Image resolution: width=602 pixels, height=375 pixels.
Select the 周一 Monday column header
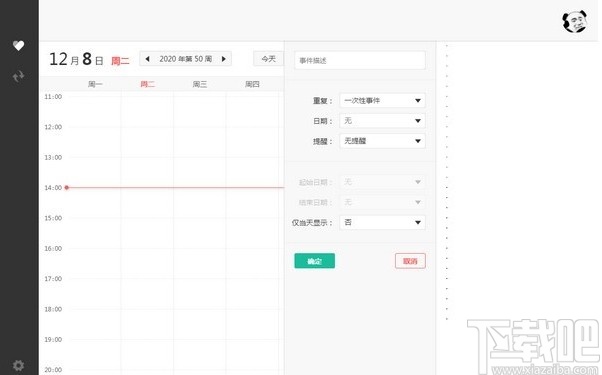click(95, 84)
